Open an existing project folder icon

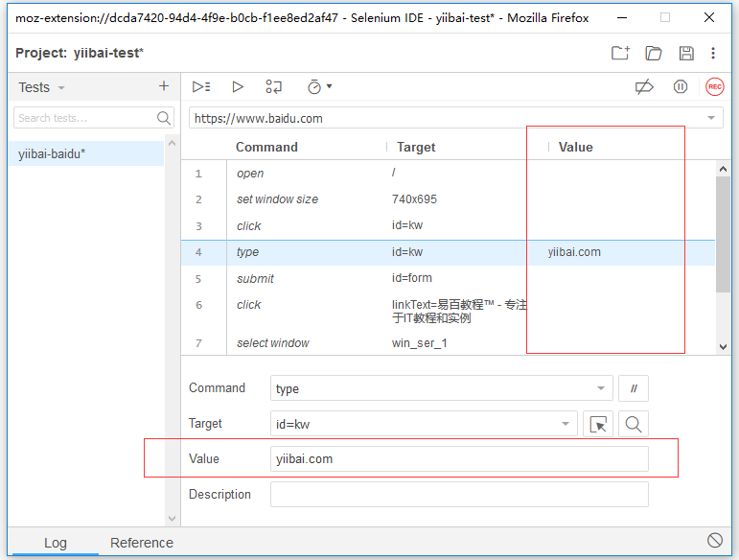pos(654,53)
